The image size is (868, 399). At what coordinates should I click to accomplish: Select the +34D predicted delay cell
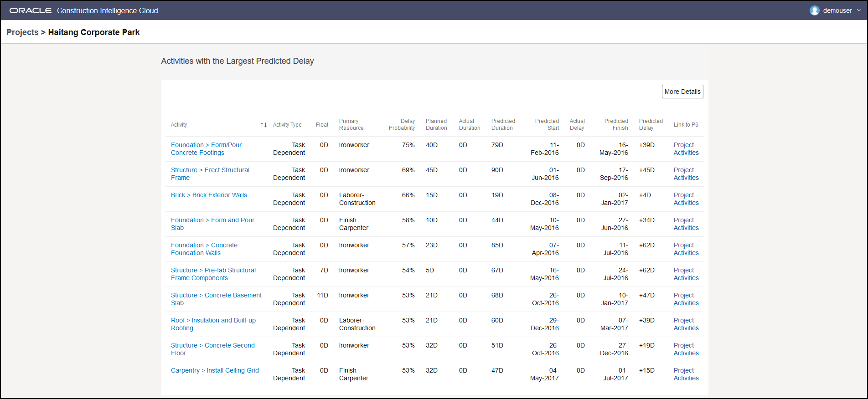pyautogui.click(x=647, y=220)
